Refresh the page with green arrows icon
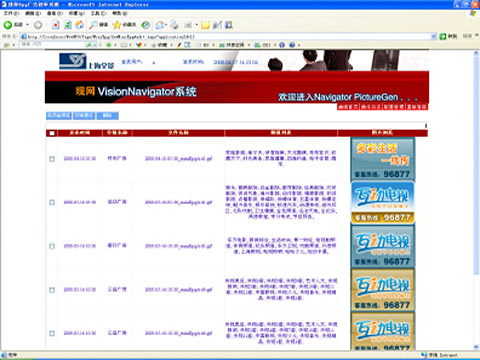Image resolution: width=480 pixels, height=360 pixels. click(68, 25)
